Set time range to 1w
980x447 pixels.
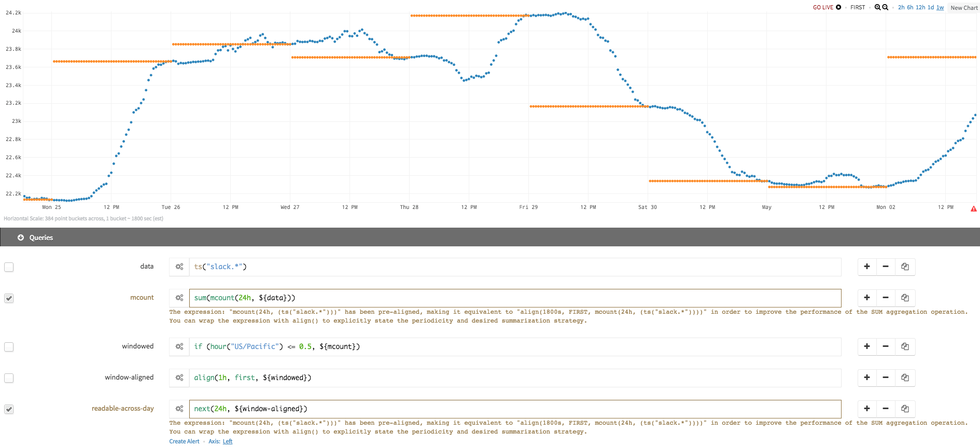pyautogui.click(x=940, y=7)
